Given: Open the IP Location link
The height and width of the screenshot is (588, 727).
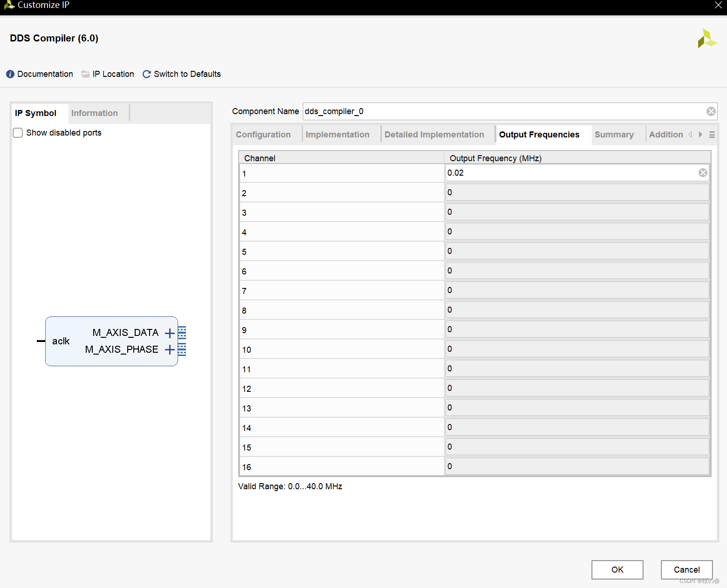Looking at the screenshot, I should click(113, 74).
